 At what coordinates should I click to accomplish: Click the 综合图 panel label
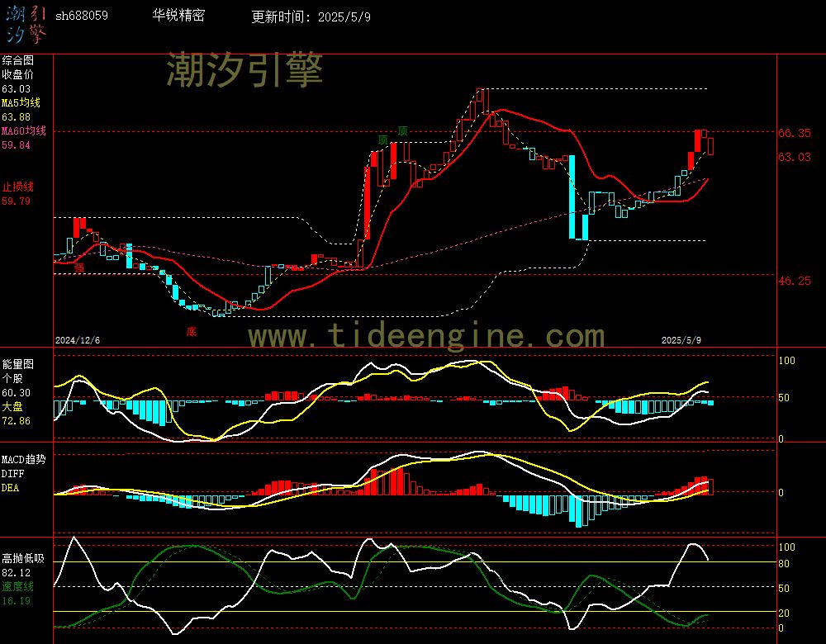[18, 60]
